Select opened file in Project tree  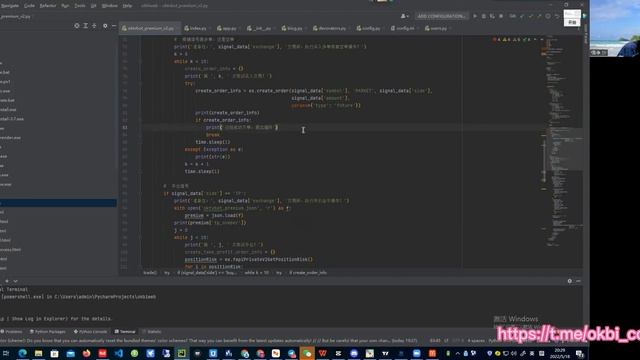tap(77, 26)
